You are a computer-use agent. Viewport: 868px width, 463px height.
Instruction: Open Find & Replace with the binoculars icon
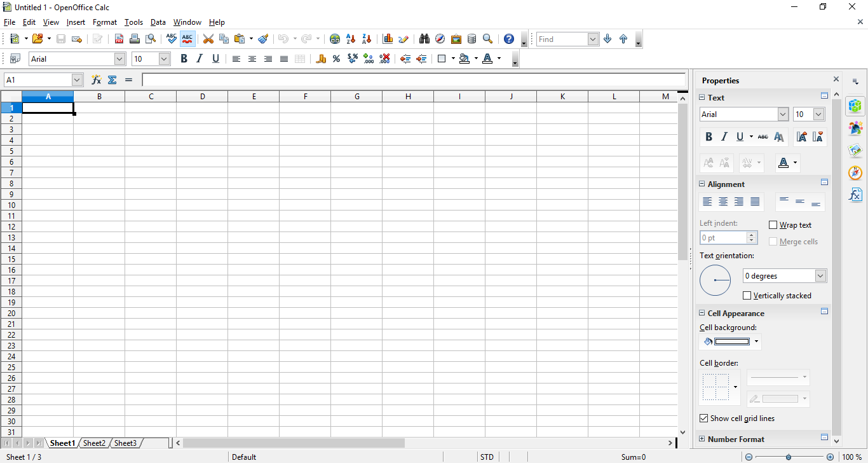[424, 39]
